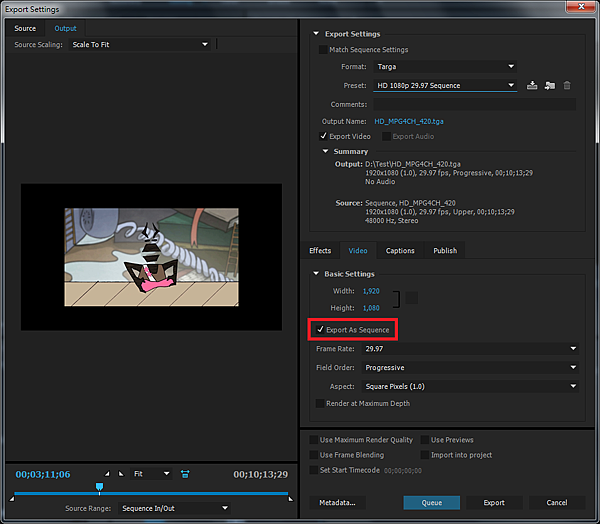Enable Use Maximum Render Quality
Viewport: 600px width, 524px height.
[x=313, y=440]
